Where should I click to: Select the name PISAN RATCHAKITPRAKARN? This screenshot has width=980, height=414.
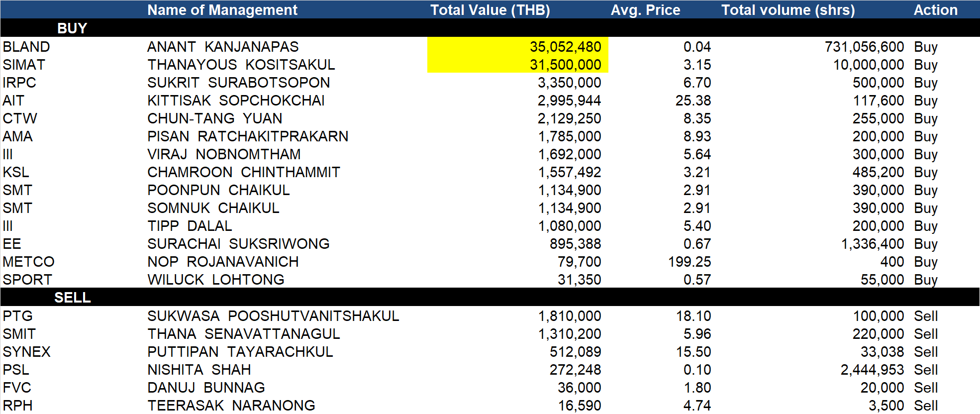[248, 136]
